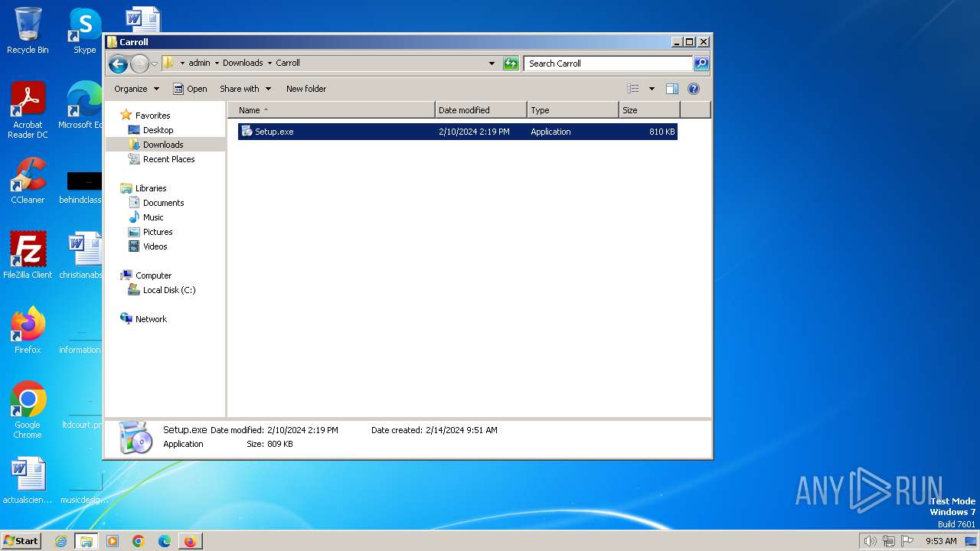Viewport: 980px width, 551px height.
Task: Sort by the Name column header
Action: click(331, 110)
